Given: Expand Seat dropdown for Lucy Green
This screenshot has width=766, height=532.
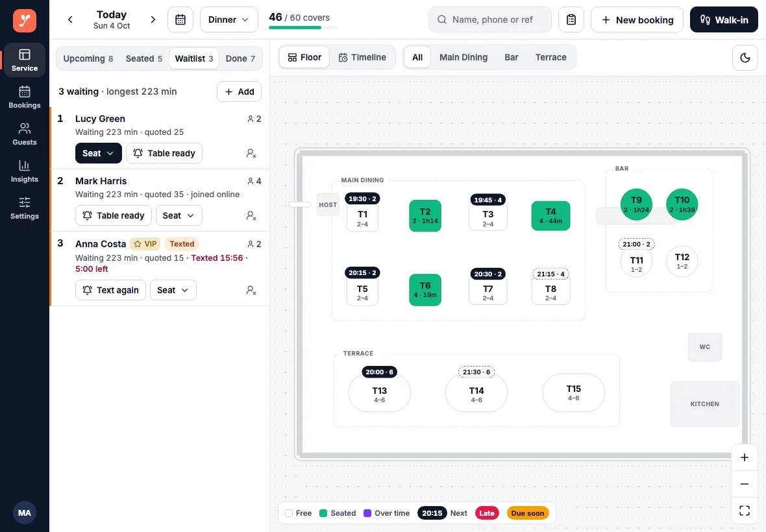Looking at the screenshot, I should (99, 153).
